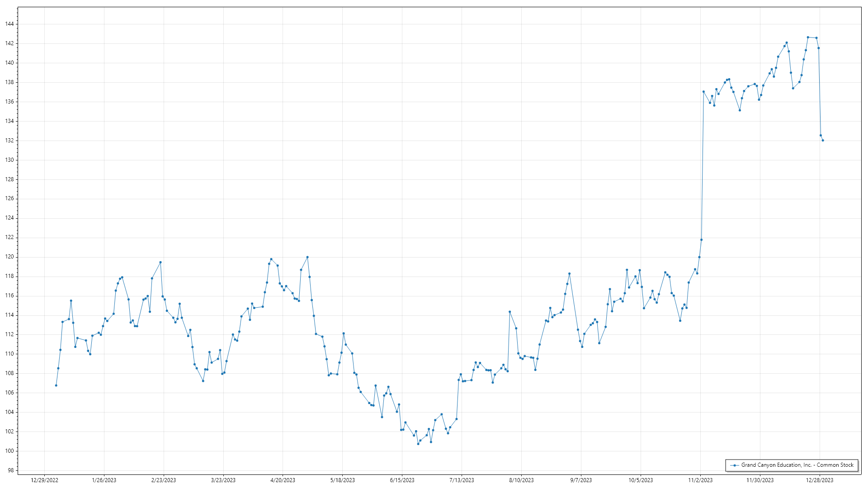This screenshot has width=868, height=488.
Task: Click the 120 y-axis value label
Action: (9, 257)
